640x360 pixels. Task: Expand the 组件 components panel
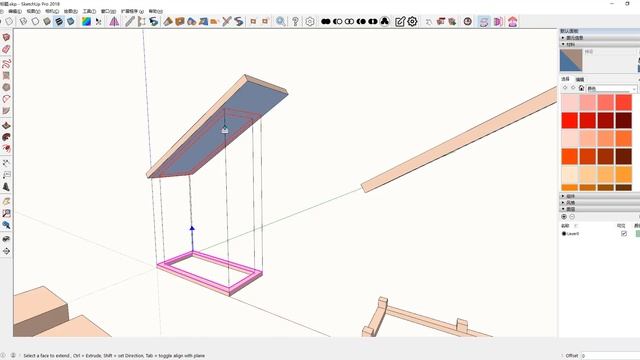pos(599,196)
